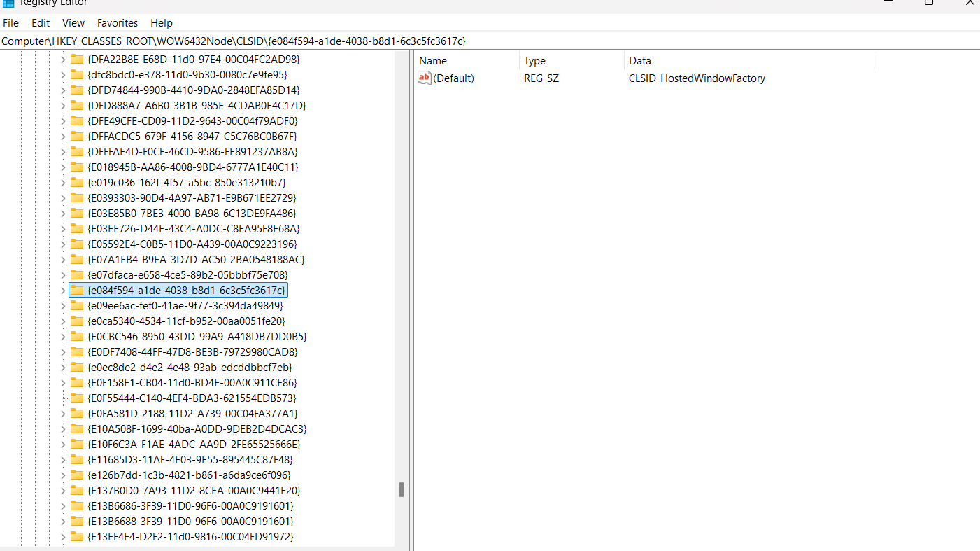Viewport: 980px width, 551px height.
Task: Select key {E137B0D0-7A93-11D2-8CEA-00A0C9441E20}
Action: click(194, 490)
